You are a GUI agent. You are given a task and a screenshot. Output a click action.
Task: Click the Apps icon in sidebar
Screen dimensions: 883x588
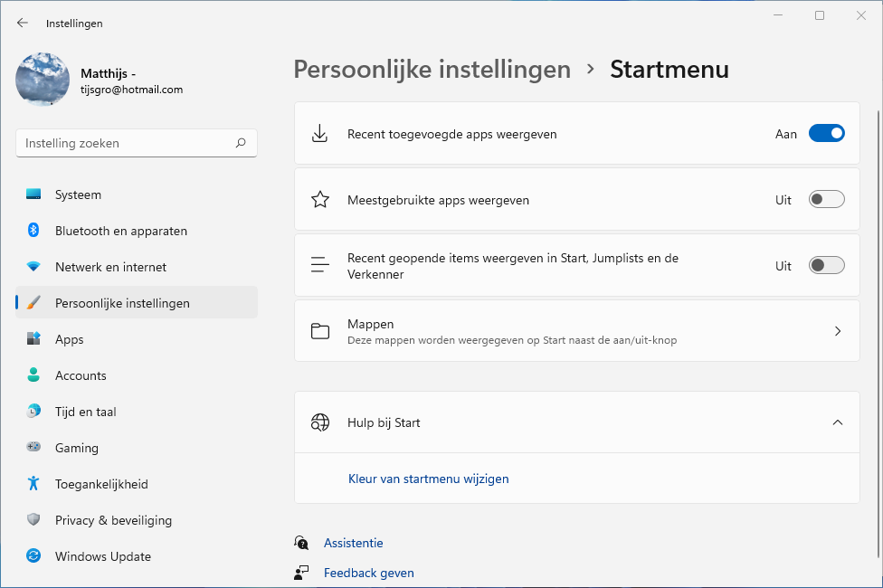[33, 339]
